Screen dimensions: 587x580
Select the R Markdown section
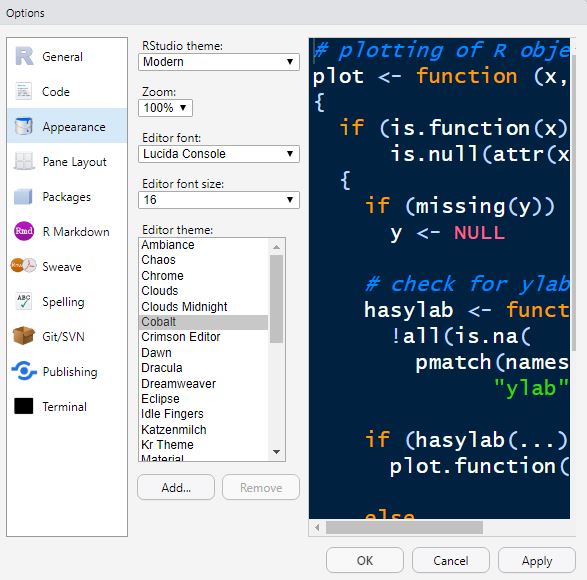67,231
